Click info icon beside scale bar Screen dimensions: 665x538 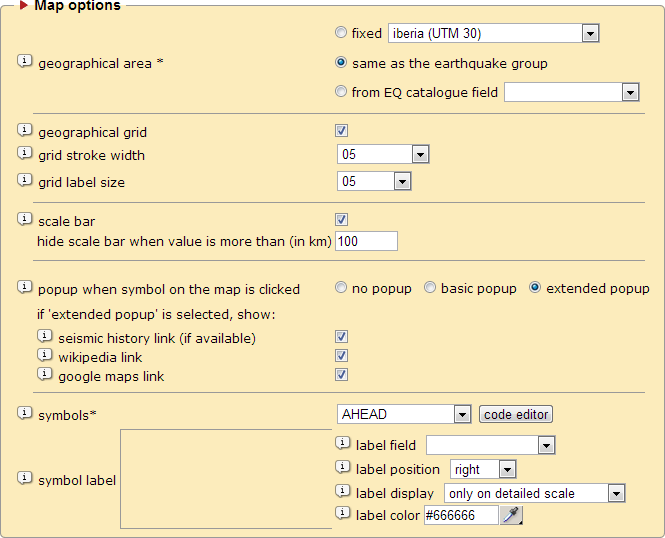25,220
